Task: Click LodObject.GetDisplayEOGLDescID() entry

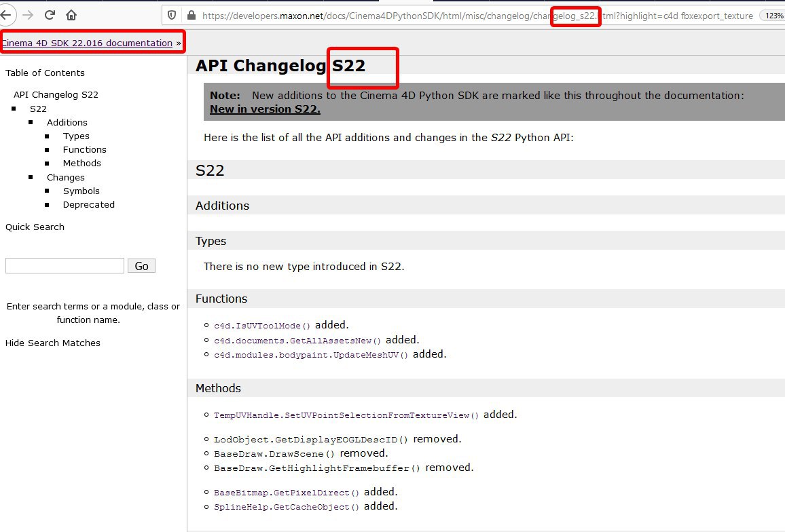Action: [311, 440]
